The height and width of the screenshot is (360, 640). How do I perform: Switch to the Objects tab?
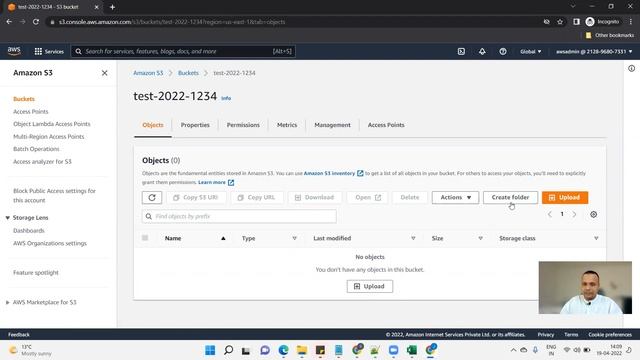153,125
